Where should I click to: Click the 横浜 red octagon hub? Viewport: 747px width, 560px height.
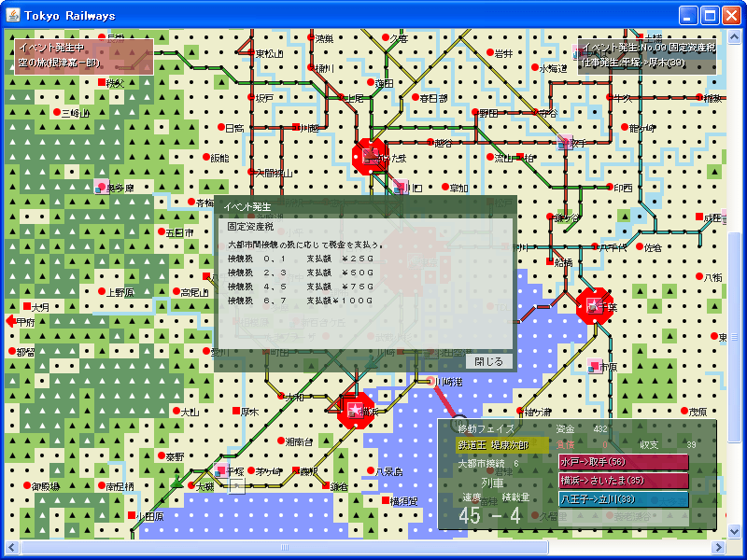point(355,410)
